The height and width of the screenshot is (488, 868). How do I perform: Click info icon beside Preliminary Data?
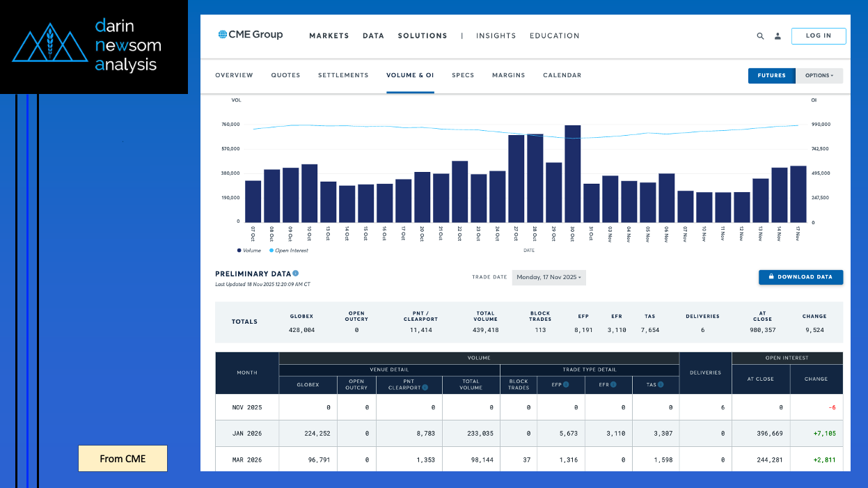pyautogui.click(x=296, y=274)
